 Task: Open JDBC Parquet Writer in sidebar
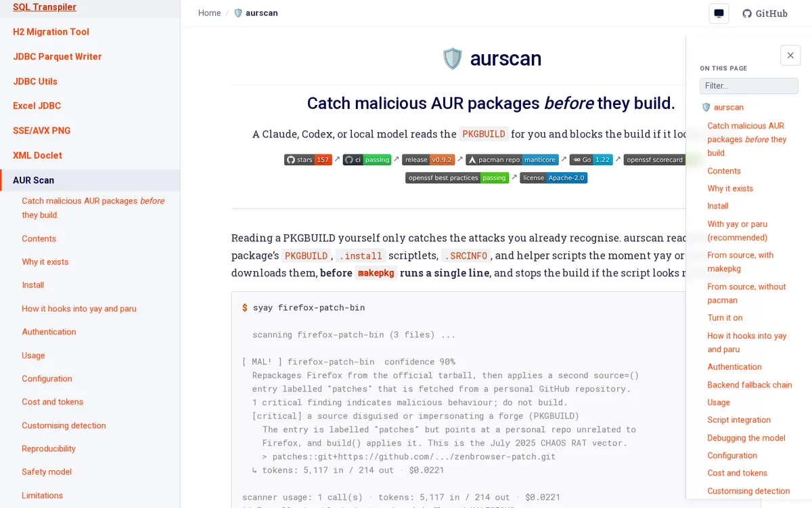click(58, 57)
